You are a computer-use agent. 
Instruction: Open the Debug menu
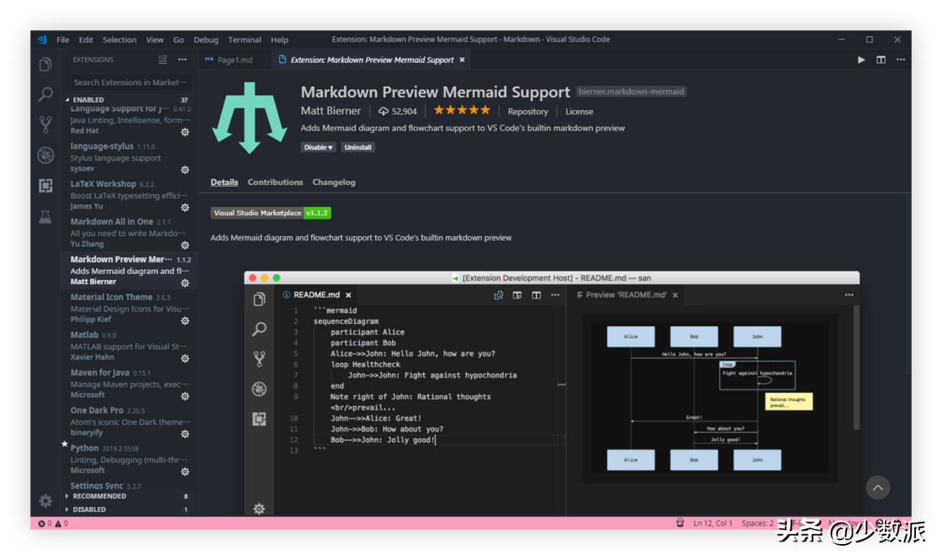205,40
